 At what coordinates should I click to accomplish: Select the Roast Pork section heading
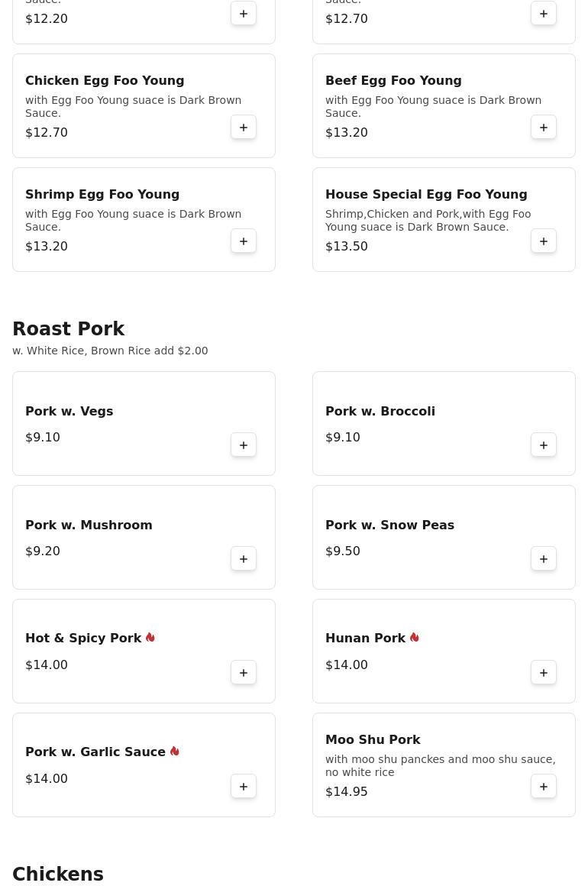pos(69,329)
